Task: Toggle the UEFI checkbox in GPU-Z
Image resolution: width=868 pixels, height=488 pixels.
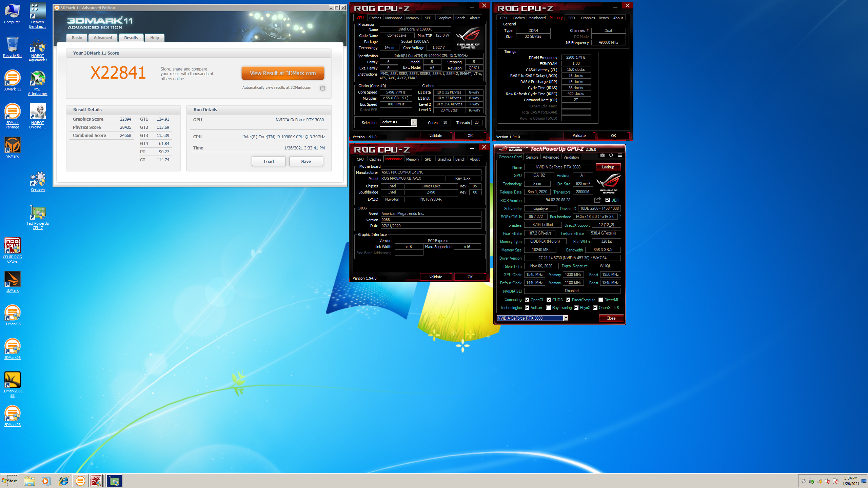Action: [x=608, y=200]
